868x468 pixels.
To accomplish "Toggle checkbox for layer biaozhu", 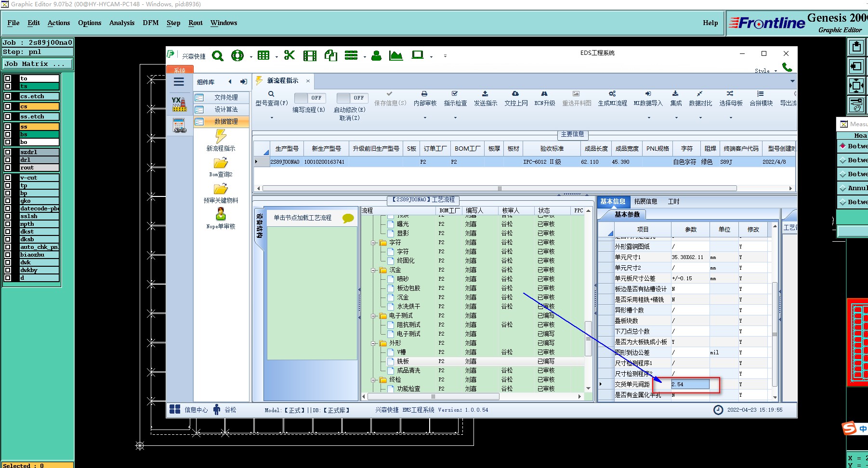I will pos(8,255).
